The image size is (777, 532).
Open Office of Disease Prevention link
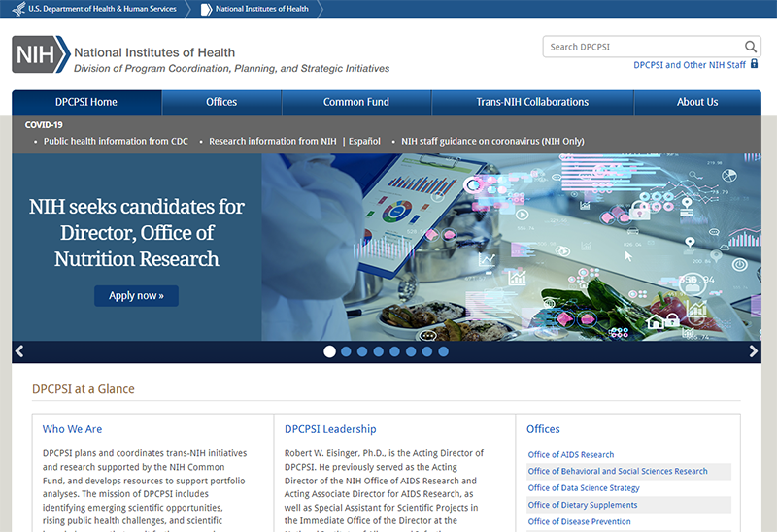(579, 521)
